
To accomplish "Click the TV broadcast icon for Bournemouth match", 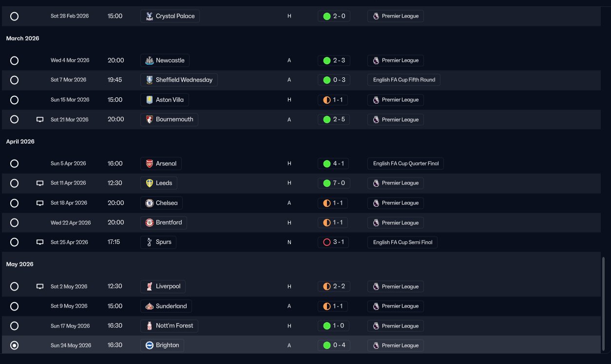I will pyautogui.click(x=40, y=119).
